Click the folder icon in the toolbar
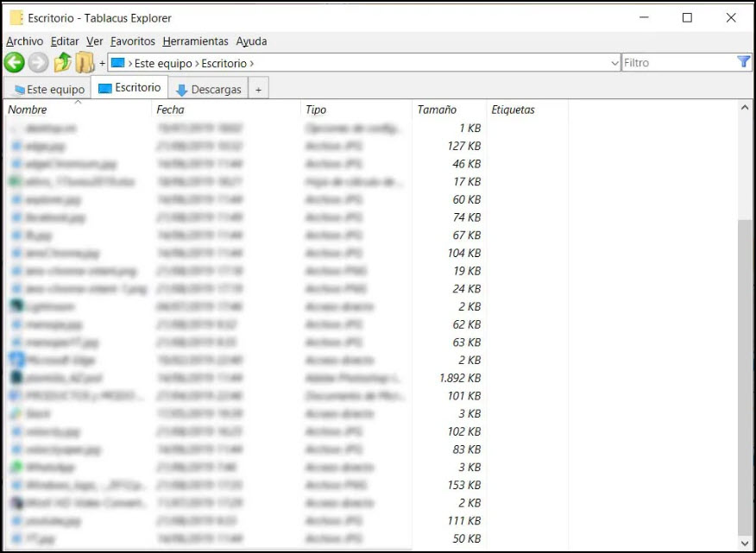 click(x=85, y=62)
